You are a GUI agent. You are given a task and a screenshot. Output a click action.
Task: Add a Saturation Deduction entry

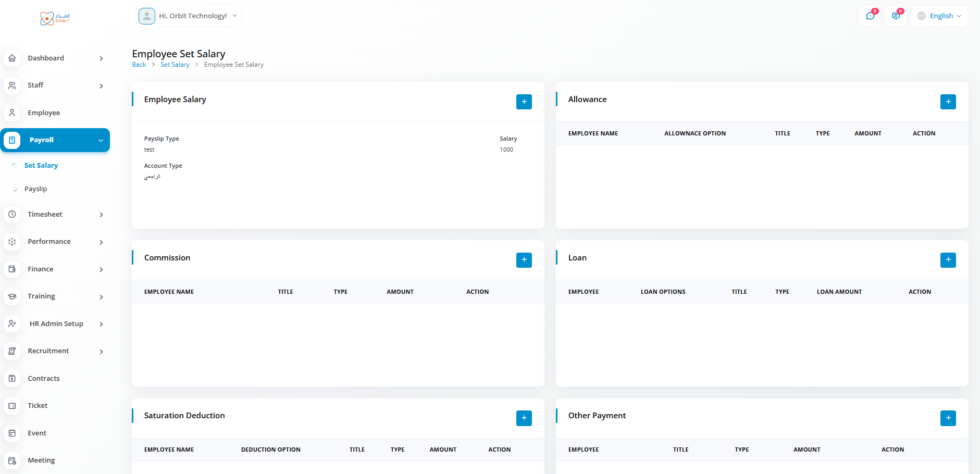(524, 418)
